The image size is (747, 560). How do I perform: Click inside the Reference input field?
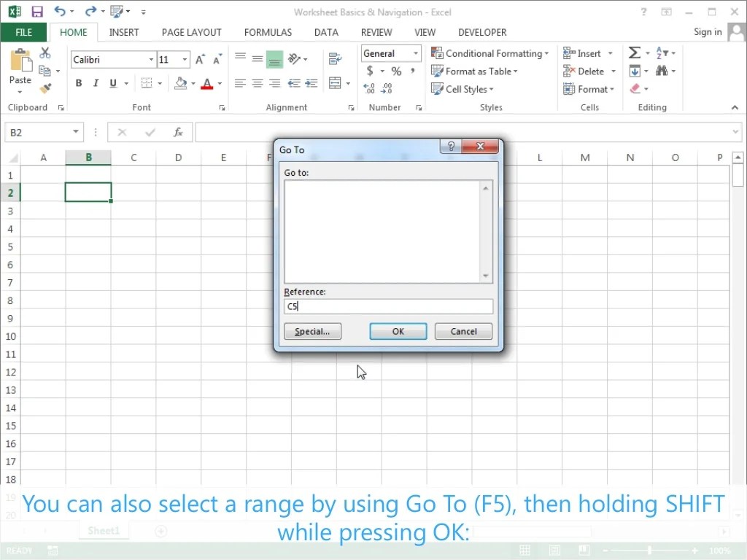tap(388, 306)
